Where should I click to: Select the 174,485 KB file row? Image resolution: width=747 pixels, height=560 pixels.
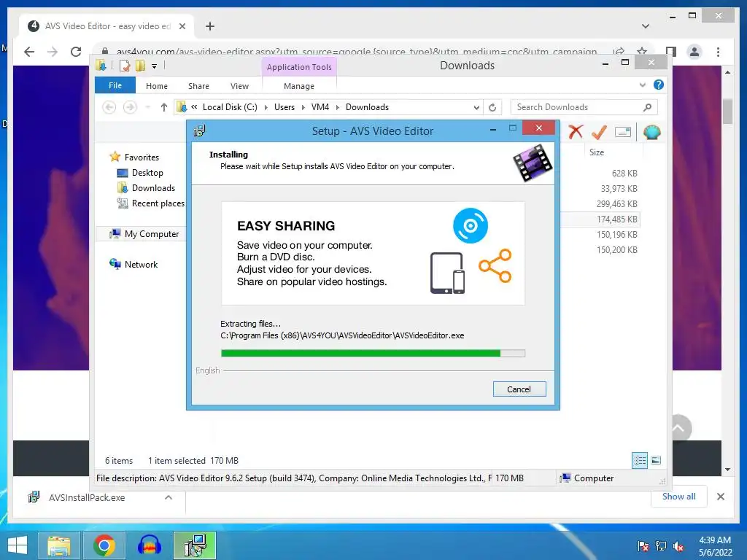(600, 219)
